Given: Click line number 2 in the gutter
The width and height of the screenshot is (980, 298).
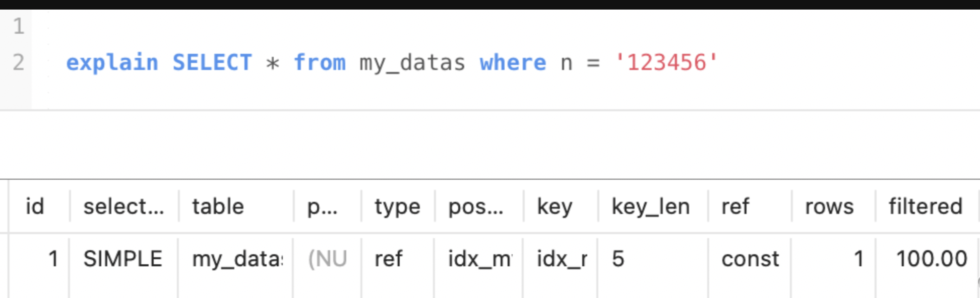Looking at the screenshot, I should [19, 62].
